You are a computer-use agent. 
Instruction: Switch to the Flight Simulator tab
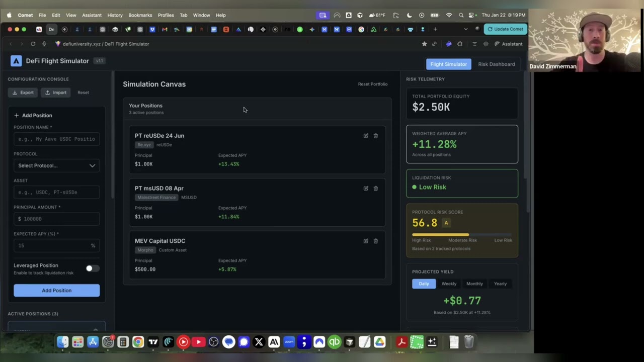coord(448,64)
